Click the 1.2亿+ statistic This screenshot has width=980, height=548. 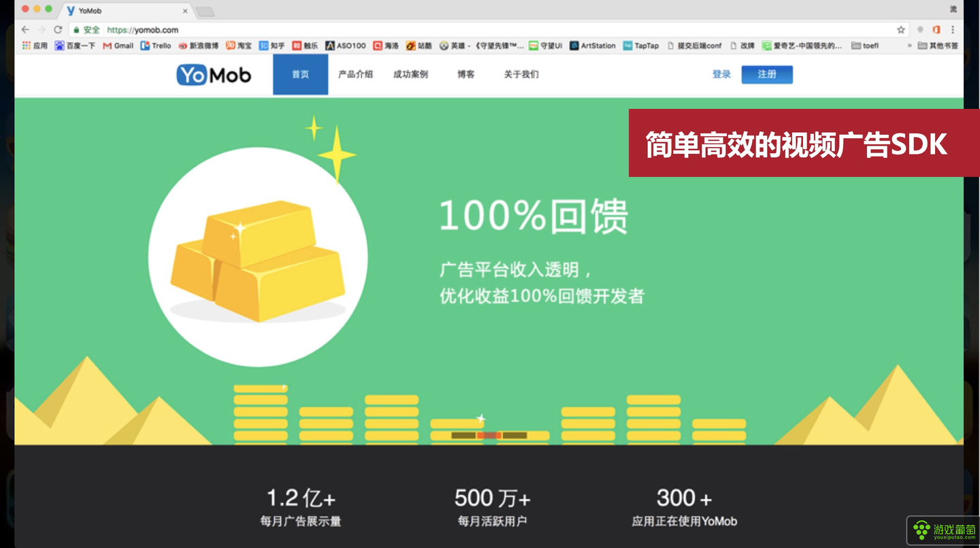[301, 498]
